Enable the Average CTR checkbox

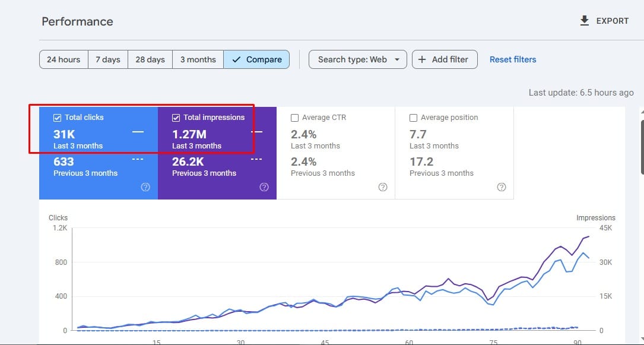click(295, 118)
